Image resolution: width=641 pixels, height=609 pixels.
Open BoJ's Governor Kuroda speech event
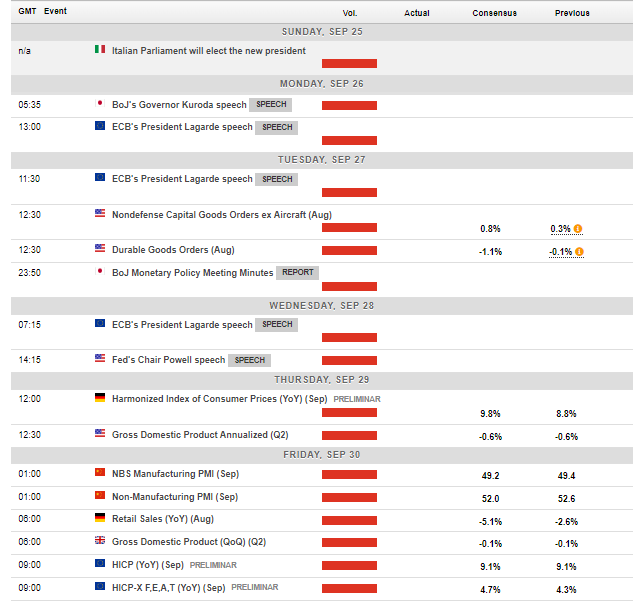point(179,105)
